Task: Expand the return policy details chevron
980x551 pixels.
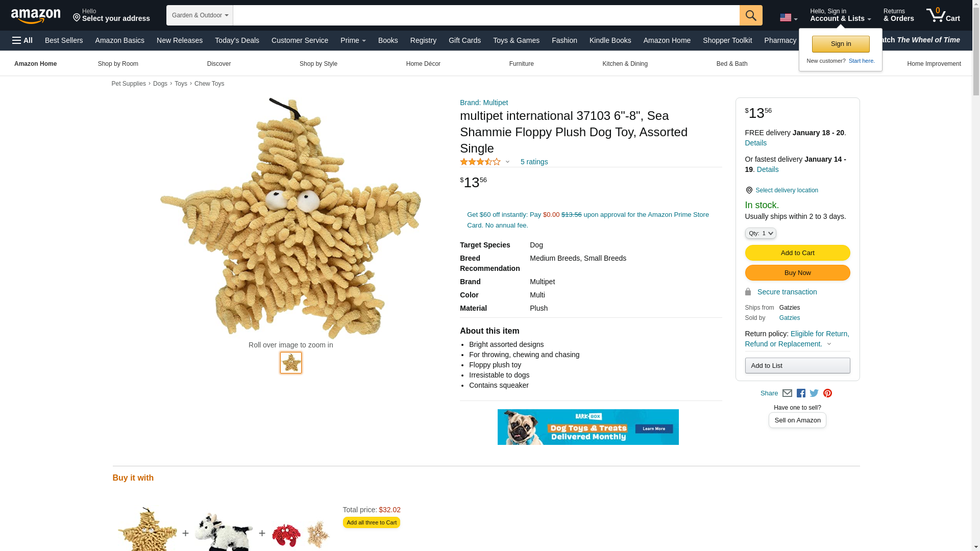Action: pos(829,344)
